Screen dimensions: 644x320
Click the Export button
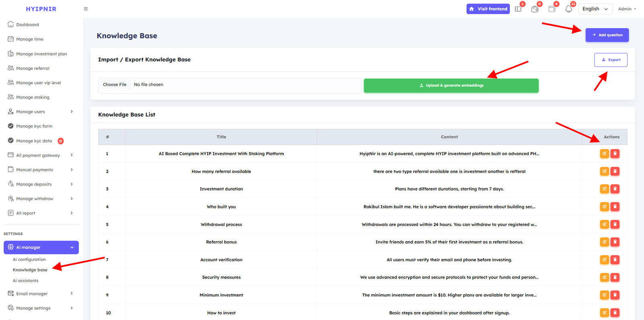coord(611,60)
